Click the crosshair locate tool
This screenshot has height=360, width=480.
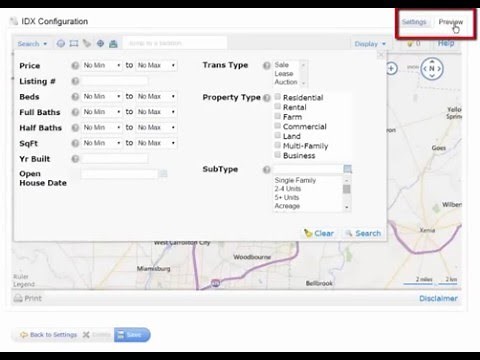pyautogui.click(x=100, y=43)
